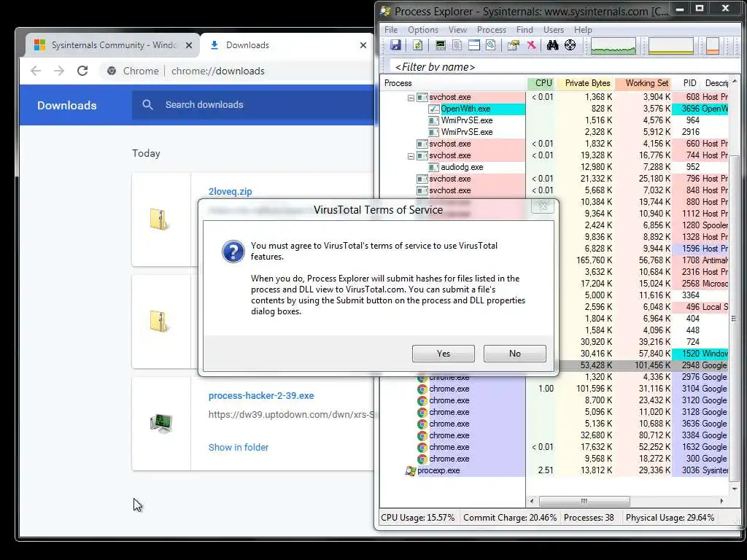Click the crosshair Find Window's Process icon
The image size is (747, 560).
pyautogui.click(x=570, y=45)
